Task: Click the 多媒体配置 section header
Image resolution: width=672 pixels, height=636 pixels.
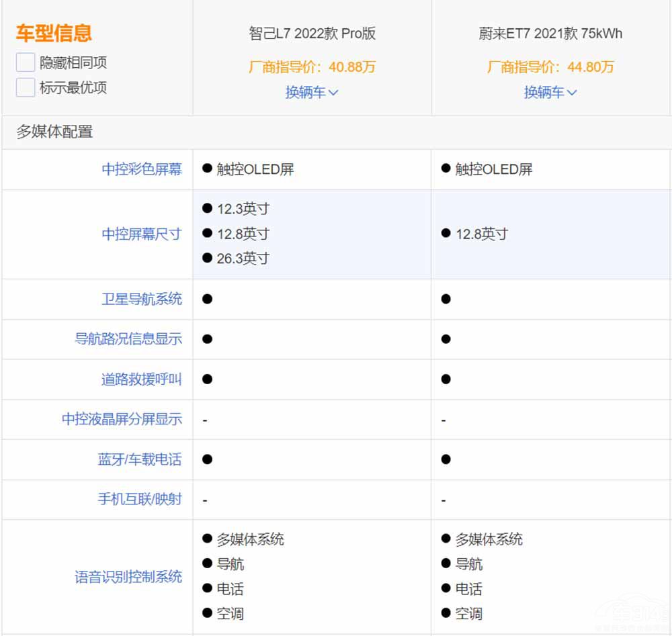Action: click(54, 132)
